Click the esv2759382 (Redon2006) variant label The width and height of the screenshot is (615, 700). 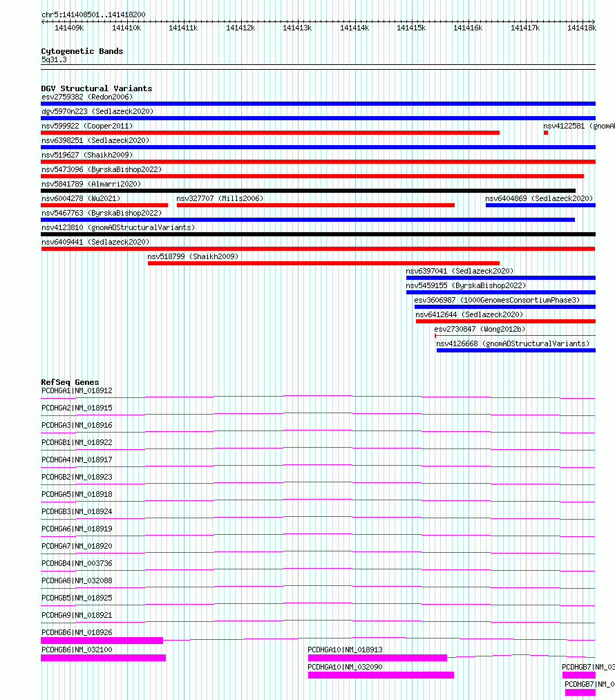87,97
